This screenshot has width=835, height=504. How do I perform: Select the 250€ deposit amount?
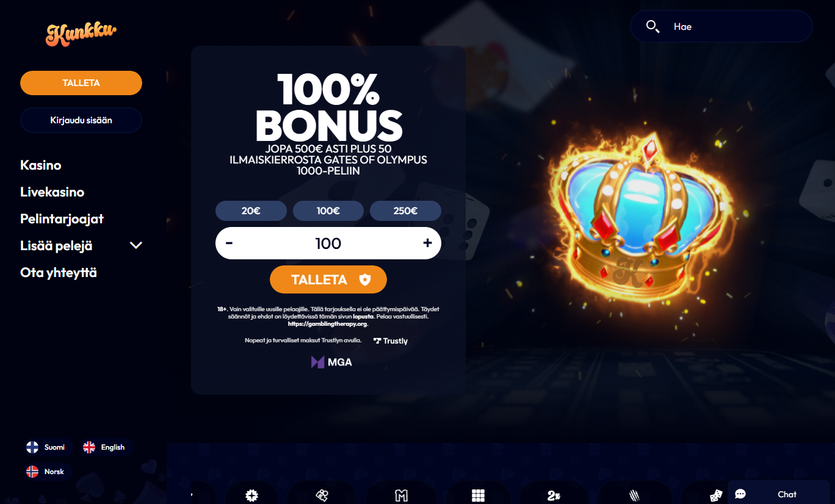point(405,211)
